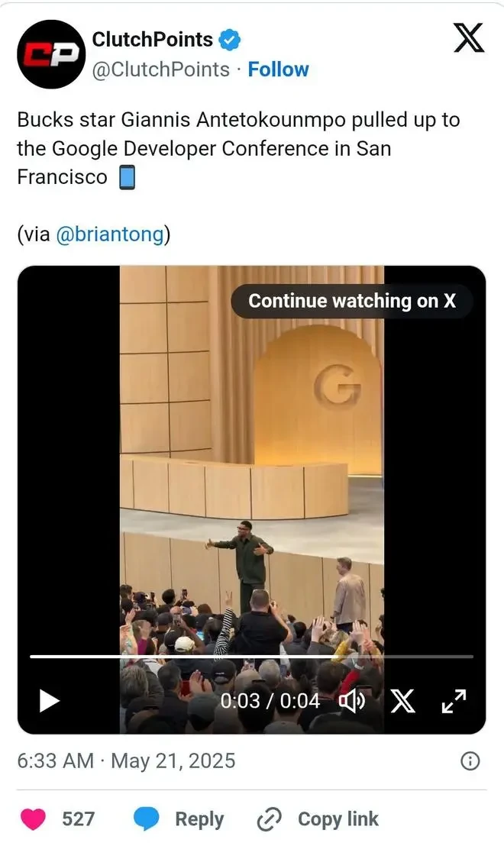
Task: Watch on X via player X icon
Action: (x=402, y=701)
